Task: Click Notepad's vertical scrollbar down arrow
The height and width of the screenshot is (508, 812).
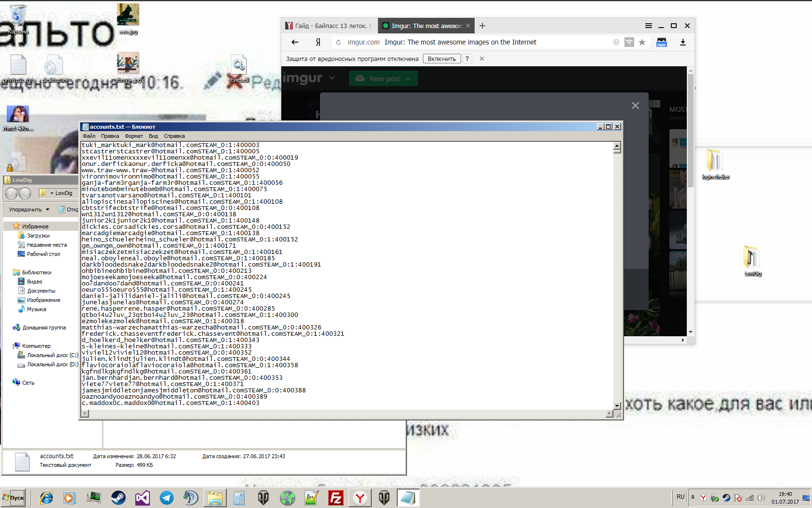Action: pos(617,405)
